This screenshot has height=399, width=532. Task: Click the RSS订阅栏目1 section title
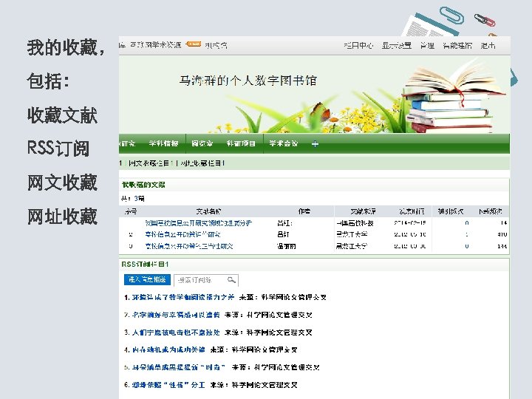145,265
